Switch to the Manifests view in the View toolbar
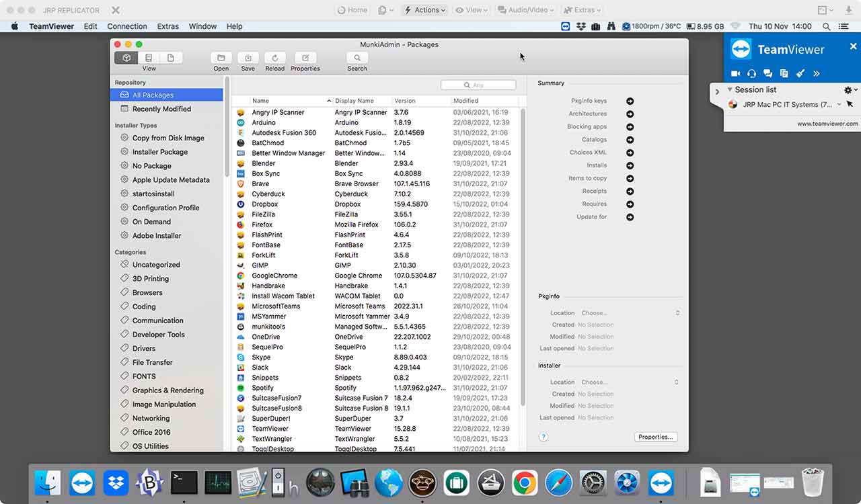 171,58
